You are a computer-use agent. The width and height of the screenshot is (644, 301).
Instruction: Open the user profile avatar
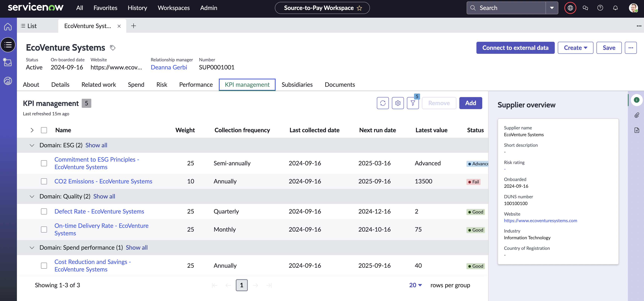point(633,8)
